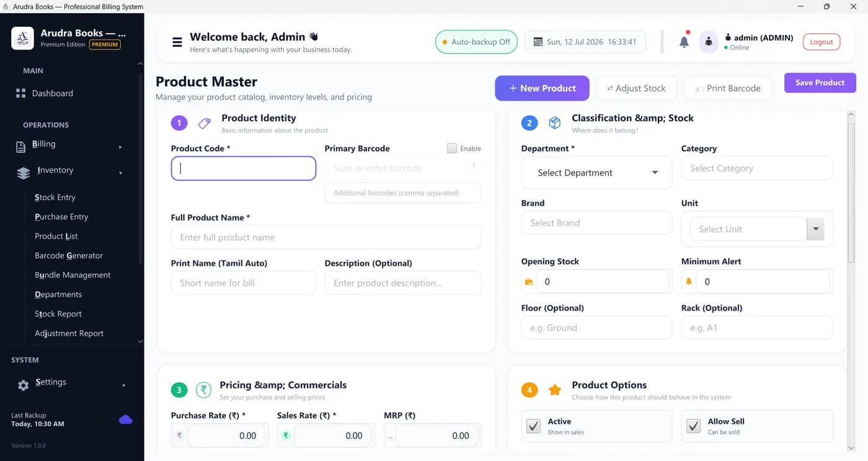
Task: Click the Purchase Rate field
Action: 227,436
